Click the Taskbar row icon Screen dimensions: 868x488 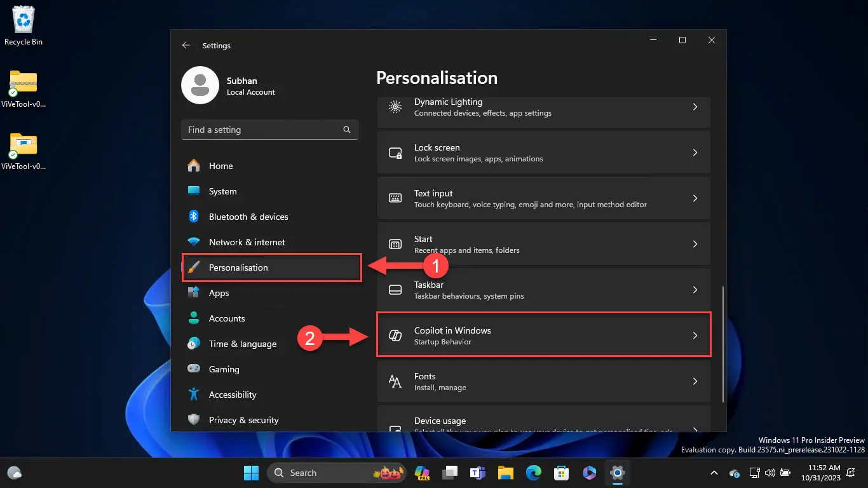[395, 290]
